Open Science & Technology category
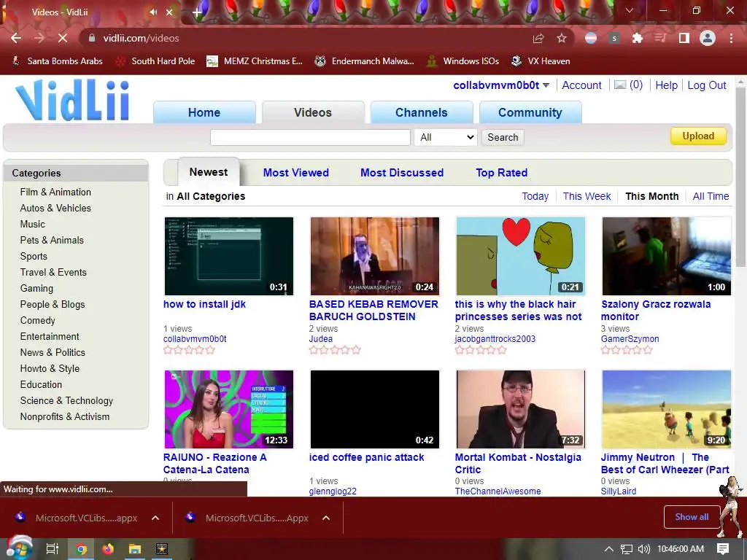Viewport: 747px width, 560px height. coord(66,400)
